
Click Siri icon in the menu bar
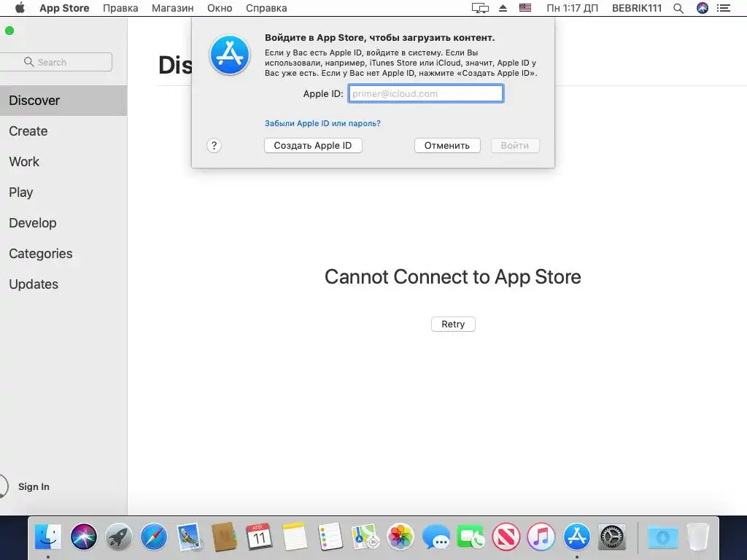(x=703, y=8)
